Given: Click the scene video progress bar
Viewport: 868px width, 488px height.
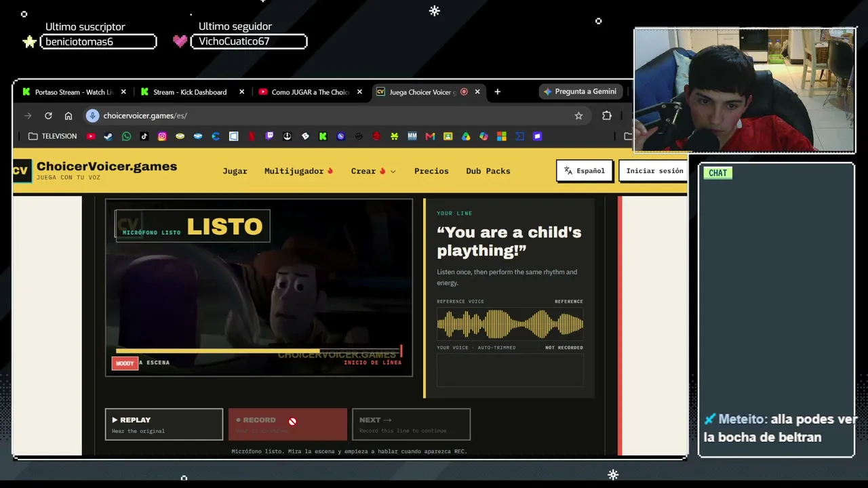Looking at the screenshot, I should [258, 351].
